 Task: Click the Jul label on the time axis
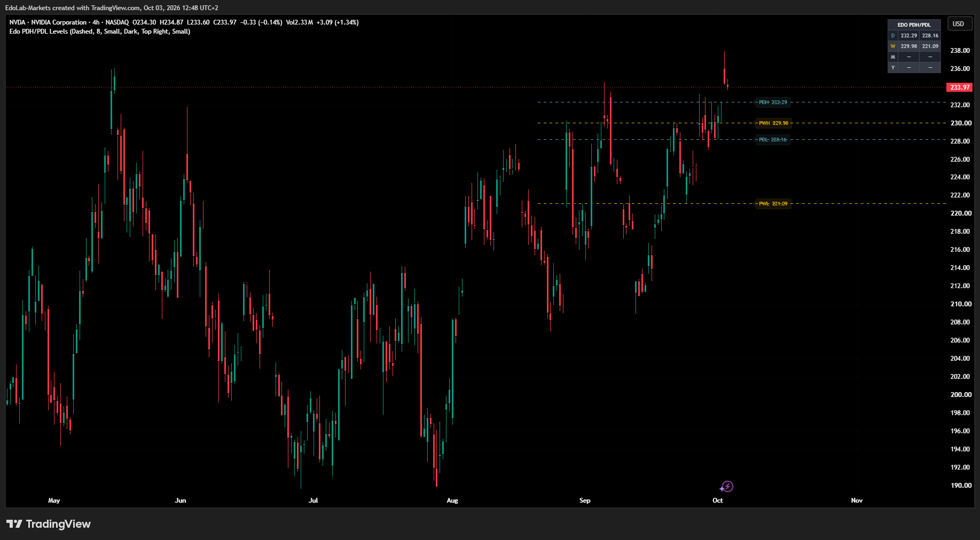point(313,501)
